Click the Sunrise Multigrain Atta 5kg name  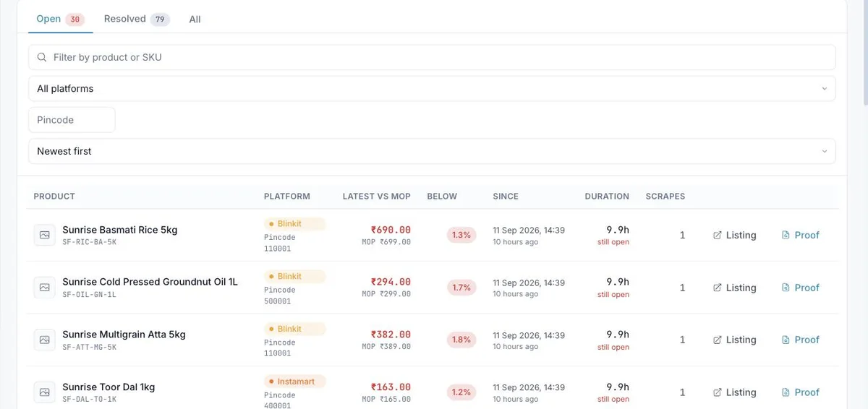tap(124, 335)
